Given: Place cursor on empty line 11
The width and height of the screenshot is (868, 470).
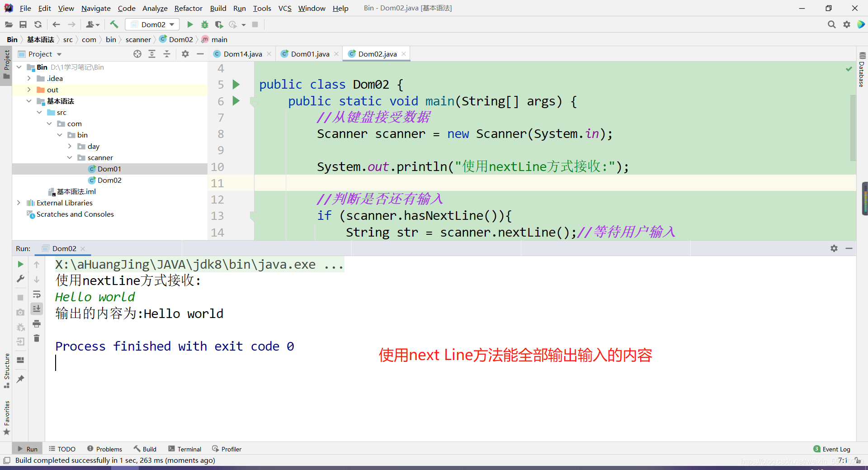Looking at the screenshot, I should tap(555, 183).
